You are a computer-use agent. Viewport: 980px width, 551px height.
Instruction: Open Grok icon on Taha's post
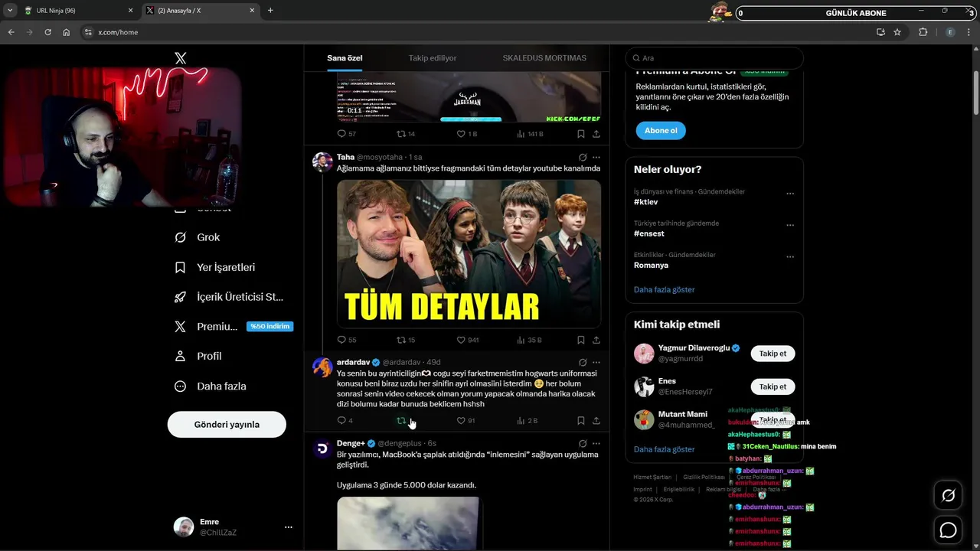583,157
